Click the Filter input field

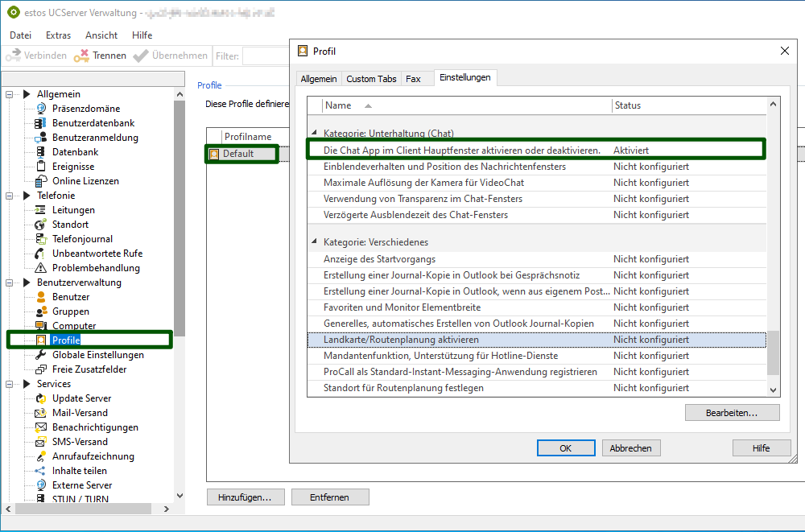click(266, 56)
